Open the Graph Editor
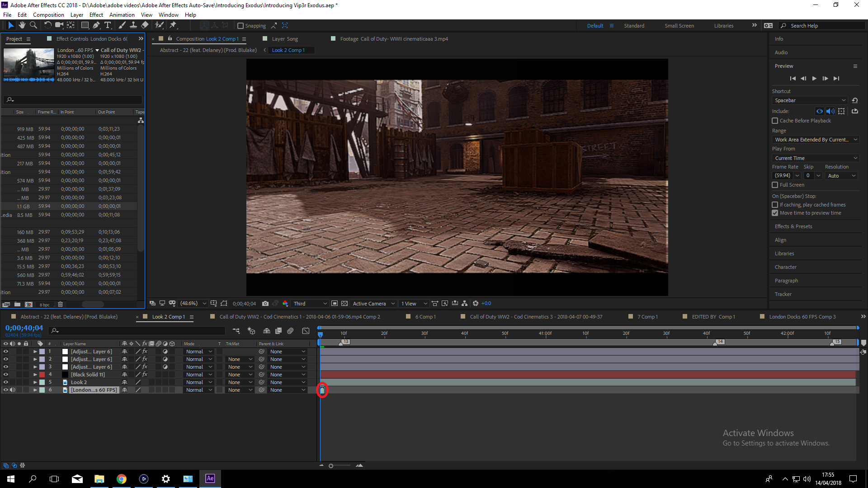Viewport: 868px width, 488px height. pos(306,331)
